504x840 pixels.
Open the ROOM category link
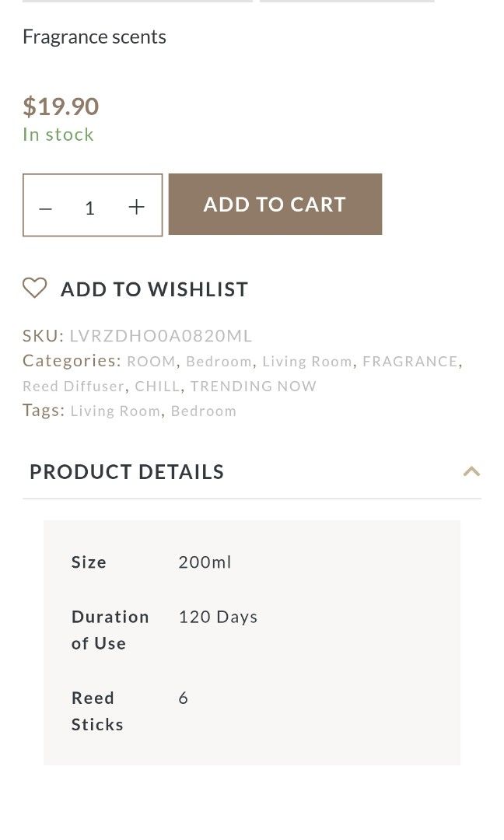pyautogui.click(x=152, y=362)
